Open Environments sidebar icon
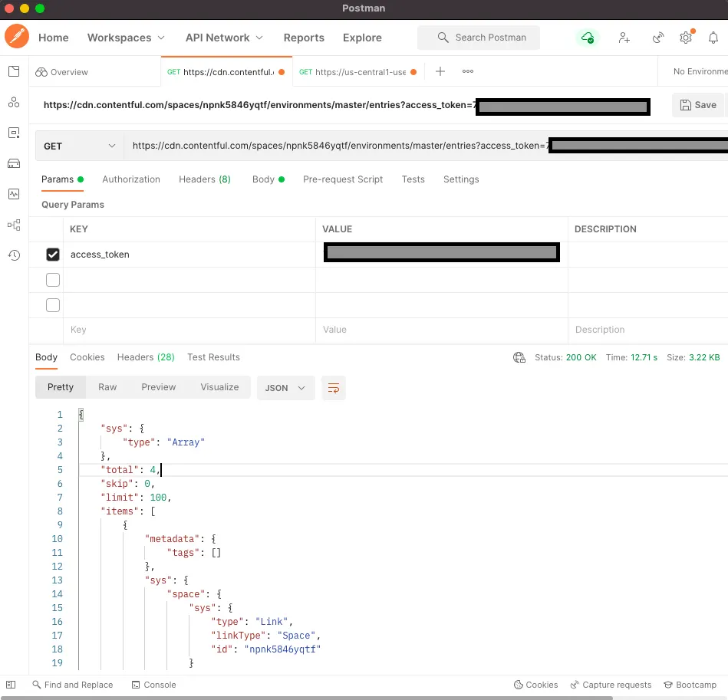 (14, 133)
